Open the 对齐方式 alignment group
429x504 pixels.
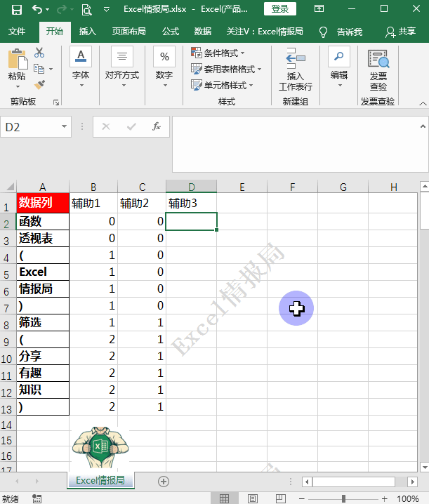(122, 67)
